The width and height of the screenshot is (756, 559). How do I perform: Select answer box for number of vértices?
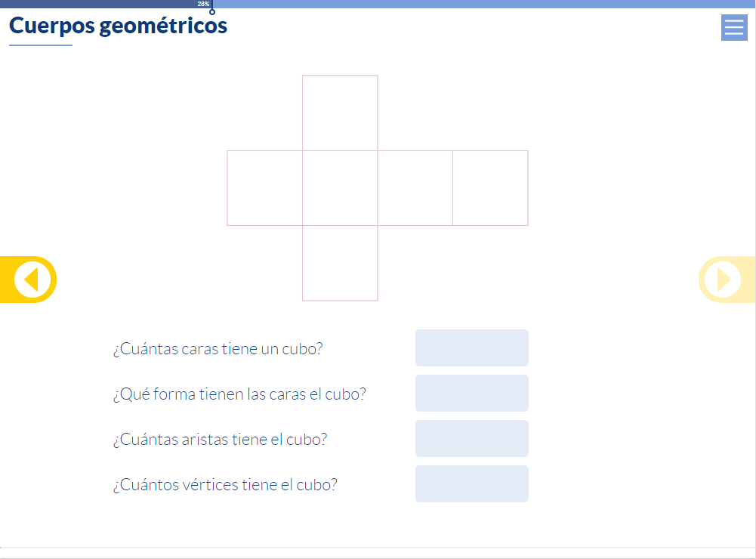(x=471, y=483)
